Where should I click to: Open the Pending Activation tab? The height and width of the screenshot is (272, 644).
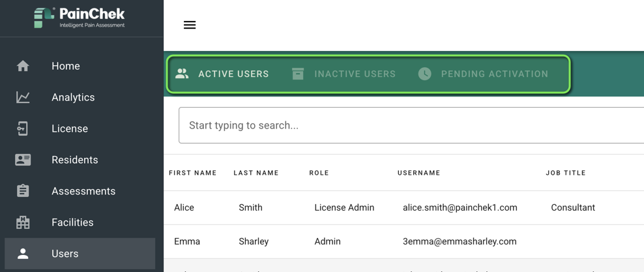point(483,74)
